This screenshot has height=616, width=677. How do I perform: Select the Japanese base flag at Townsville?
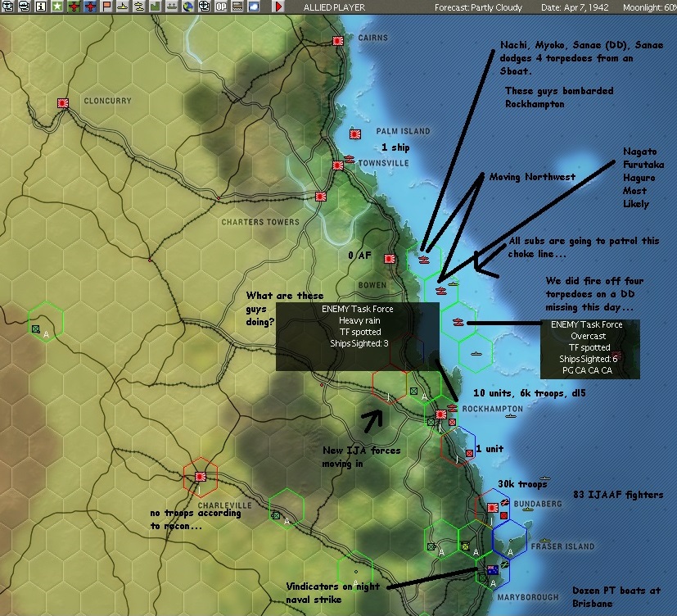click(x=338, y=165)
